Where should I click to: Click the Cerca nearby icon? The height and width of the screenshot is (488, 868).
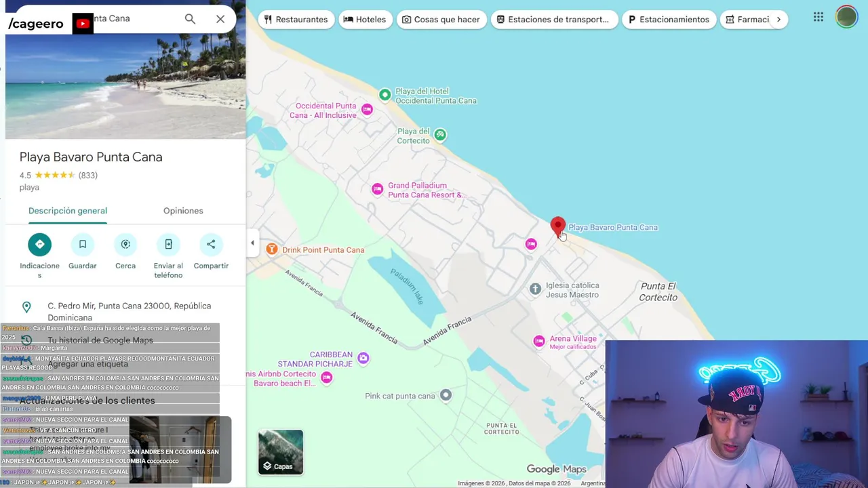tap(125, 244)
